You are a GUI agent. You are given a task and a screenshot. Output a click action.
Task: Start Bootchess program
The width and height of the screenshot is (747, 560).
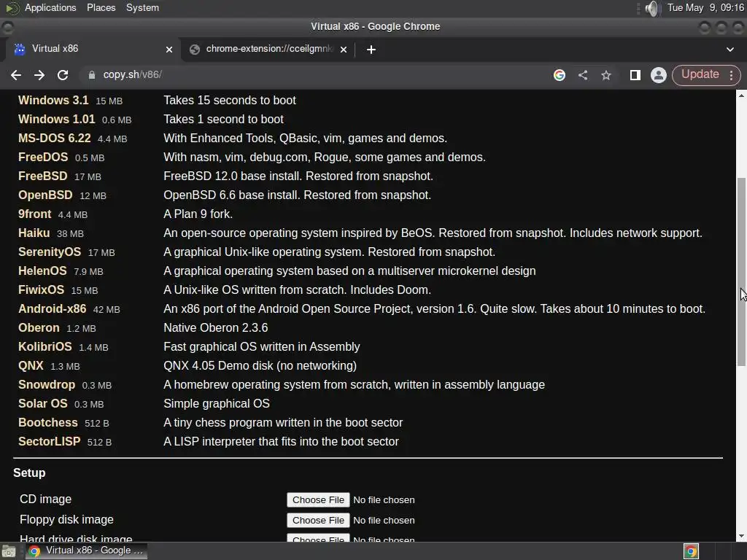pyautogui.click(x=47, y=422)
